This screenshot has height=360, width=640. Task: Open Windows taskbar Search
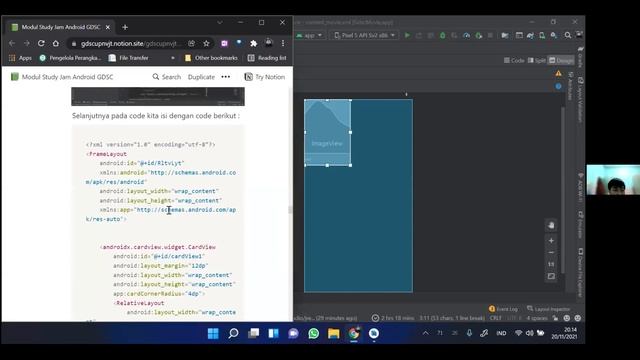(x=233, y=333)
